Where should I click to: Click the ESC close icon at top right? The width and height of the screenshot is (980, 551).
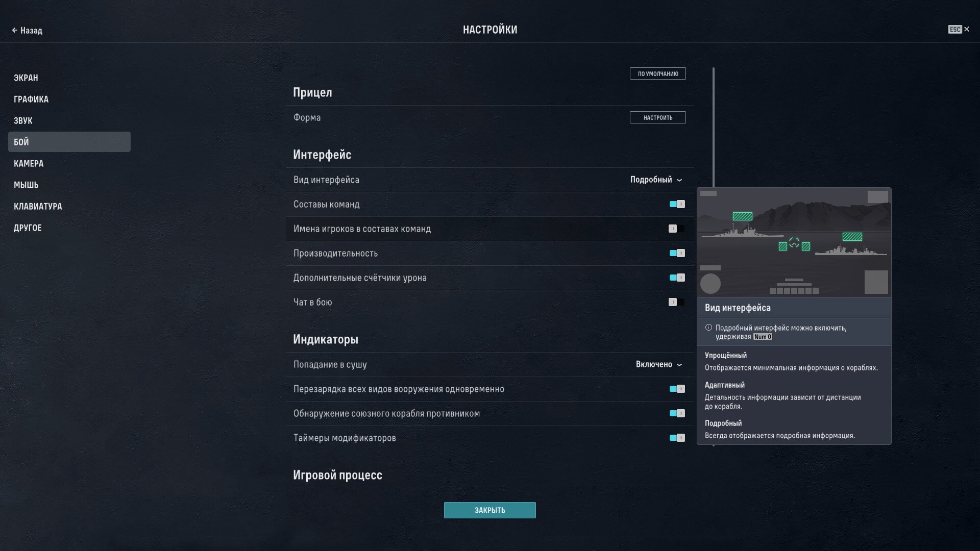pyautogui.click(x=966, y=30)
